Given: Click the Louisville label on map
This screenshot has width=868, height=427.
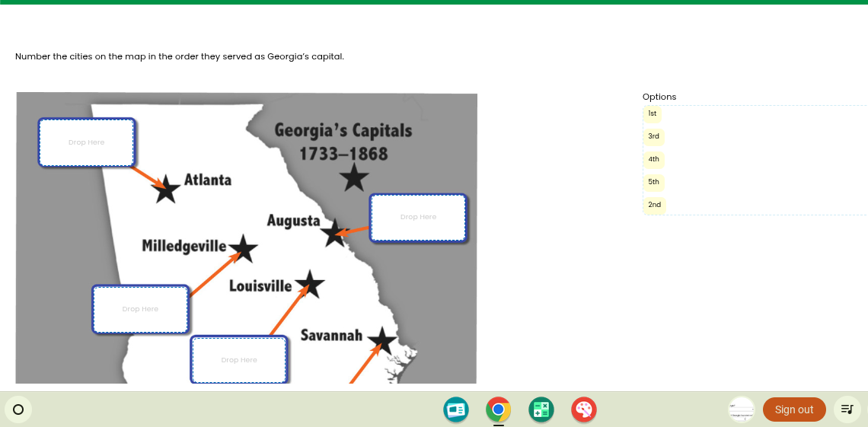Looking at the screenshot, I should (260, 286).
